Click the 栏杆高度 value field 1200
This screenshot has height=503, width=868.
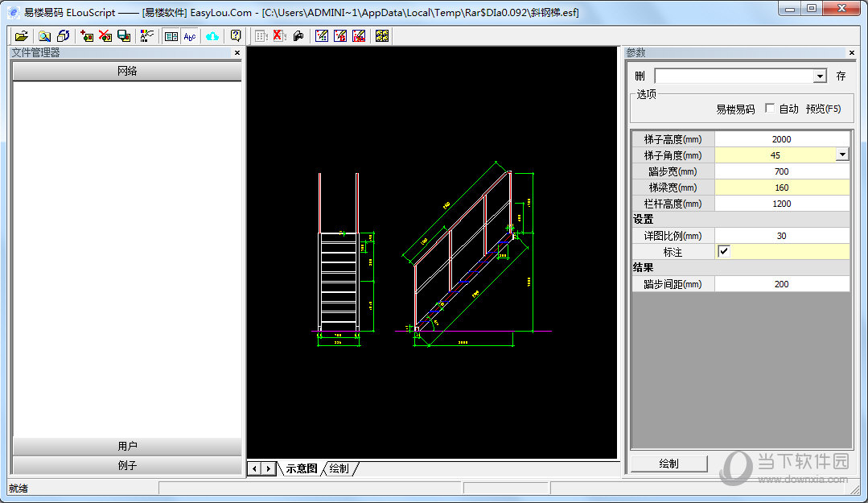point(782,204)
